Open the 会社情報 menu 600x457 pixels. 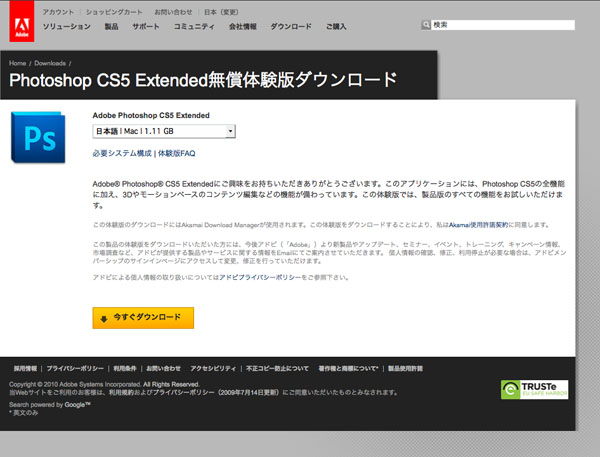coord(243,26)
